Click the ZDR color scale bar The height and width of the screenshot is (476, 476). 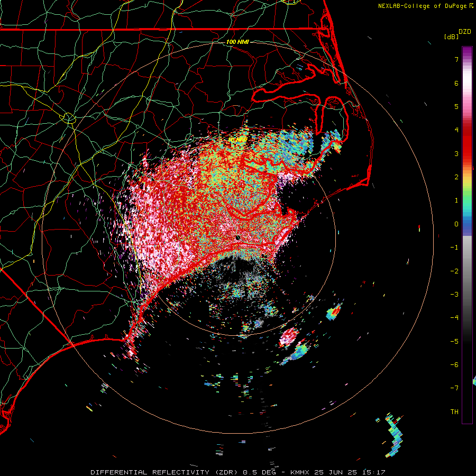coord(467,235)
